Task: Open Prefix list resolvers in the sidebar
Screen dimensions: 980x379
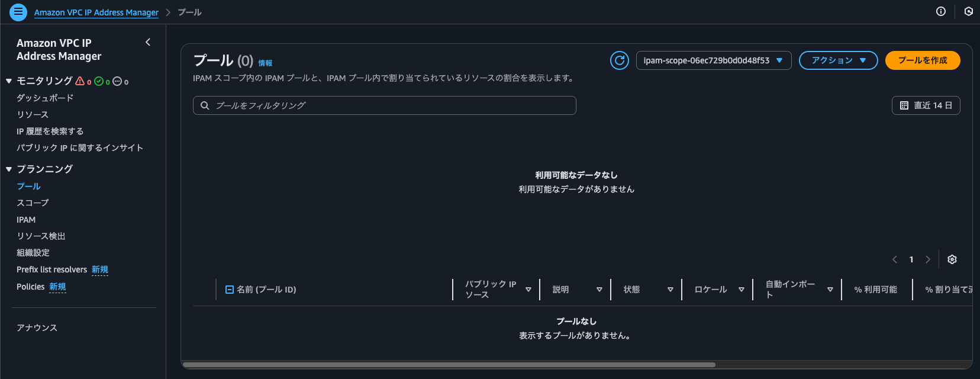Action: click(51, 269)
